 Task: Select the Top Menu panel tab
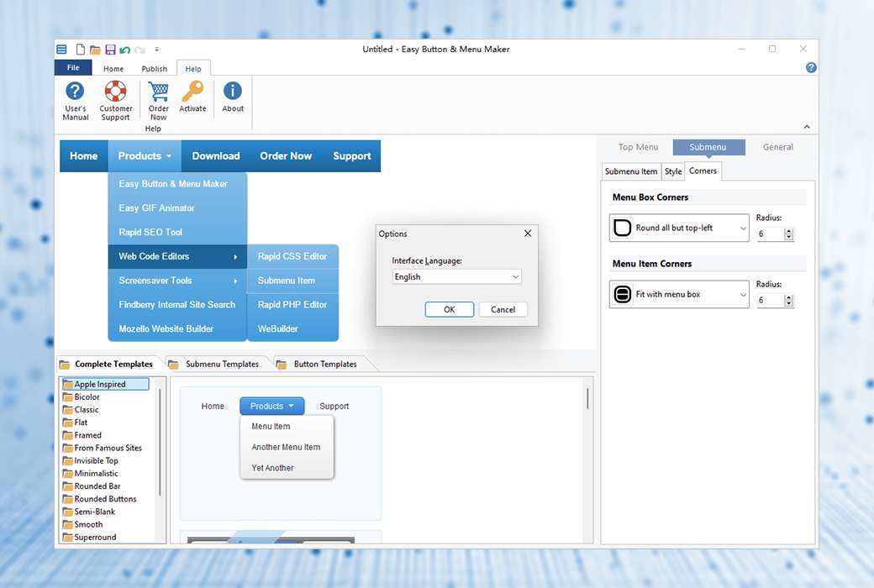[x=638, y=147]
